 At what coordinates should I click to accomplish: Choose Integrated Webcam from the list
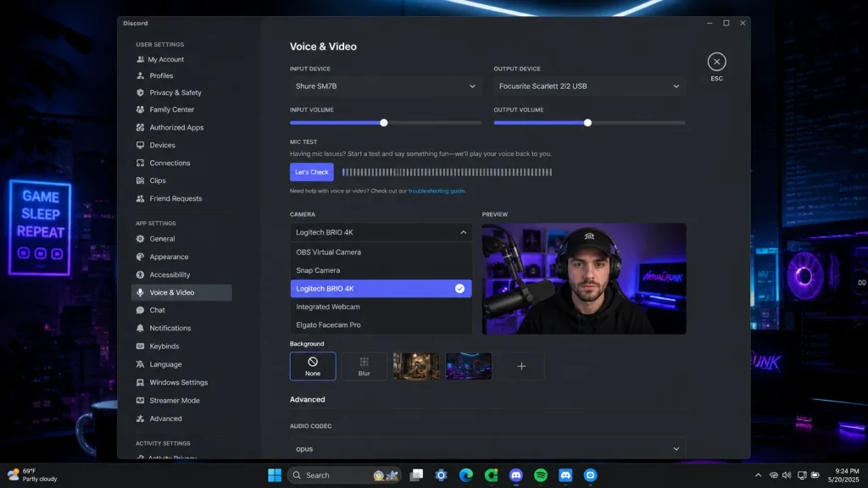pos(381,307)
